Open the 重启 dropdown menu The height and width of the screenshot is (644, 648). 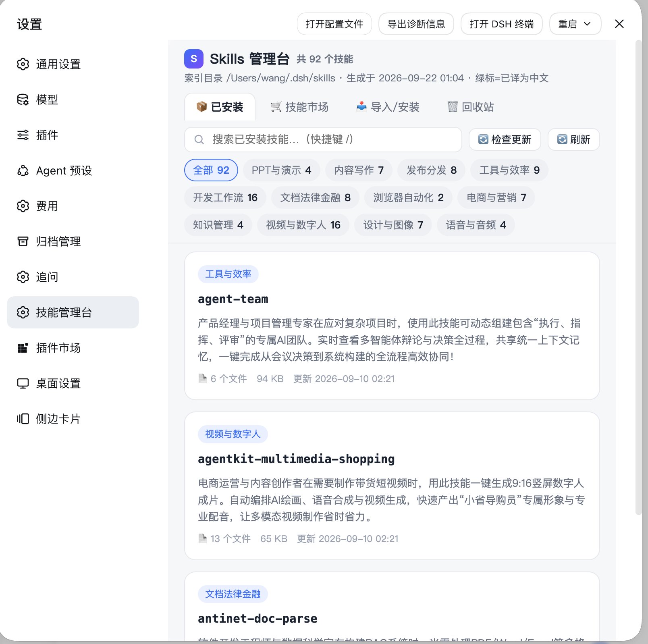(x=575, y=24)
